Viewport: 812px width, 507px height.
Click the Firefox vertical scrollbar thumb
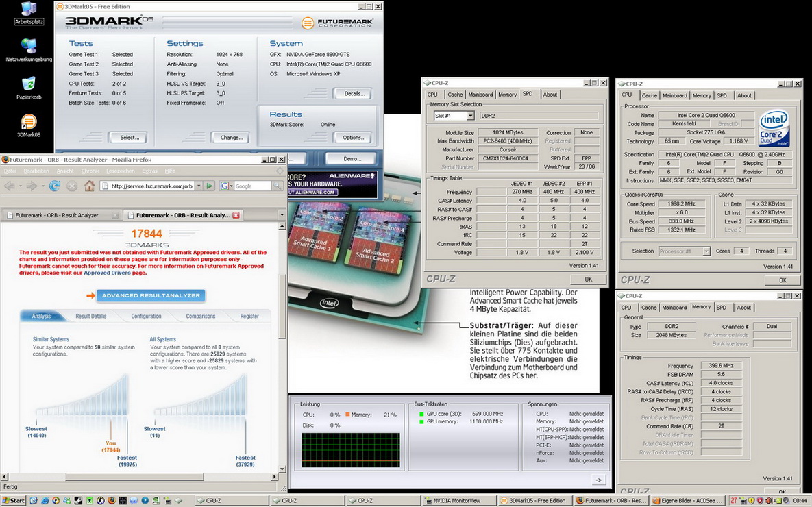click(282, 306)
